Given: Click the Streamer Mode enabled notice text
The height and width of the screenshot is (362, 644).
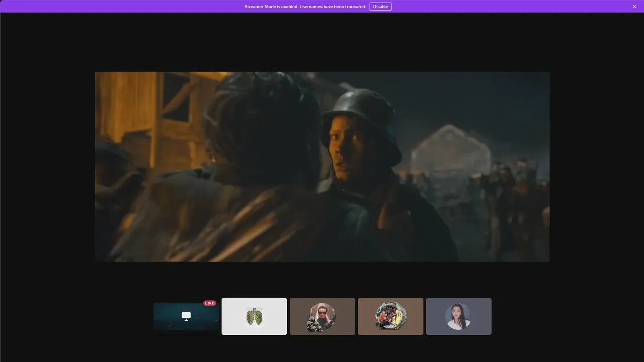Looking at the screenshot, I should tap(305, 7).
